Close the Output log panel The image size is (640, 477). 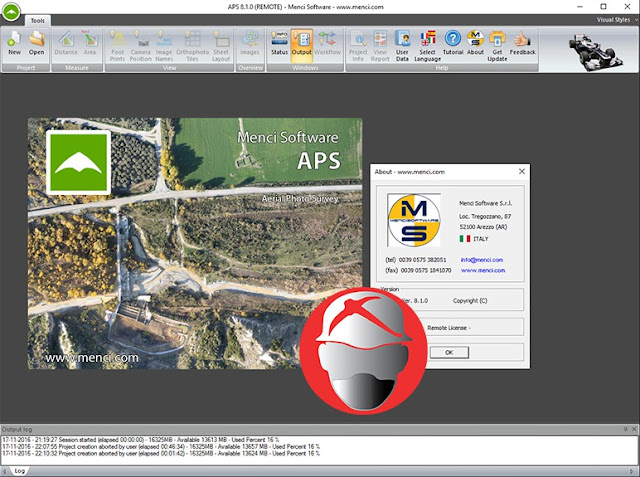(x=634, y=429)
